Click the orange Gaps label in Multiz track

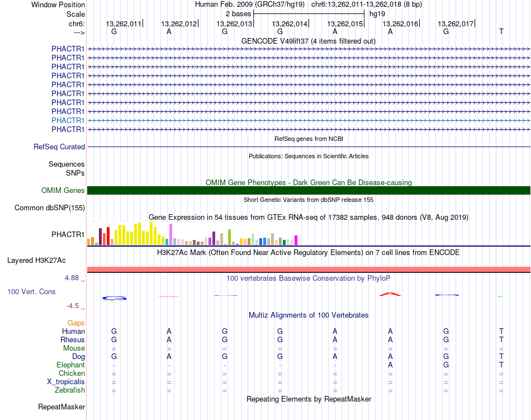coord(76,323)
